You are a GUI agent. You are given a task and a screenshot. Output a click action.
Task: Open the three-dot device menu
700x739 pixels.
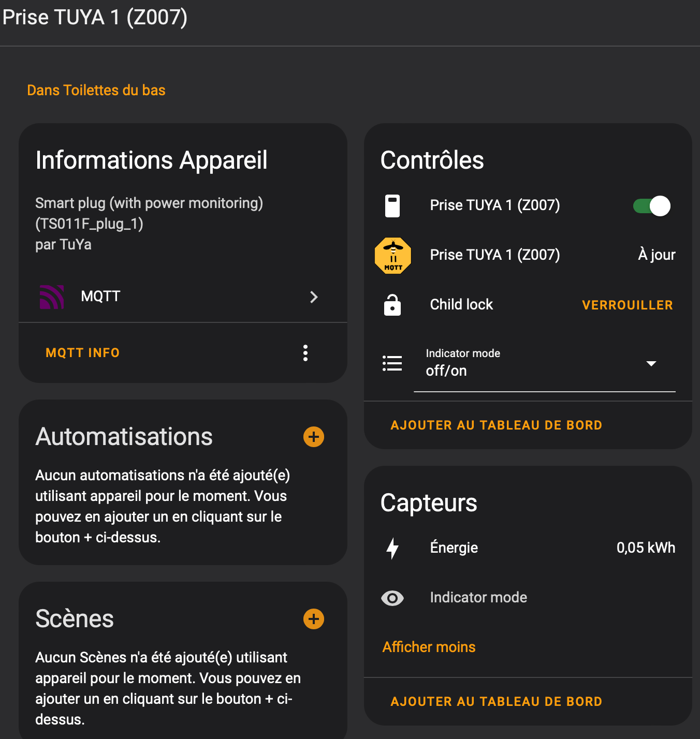click(305, 353)
